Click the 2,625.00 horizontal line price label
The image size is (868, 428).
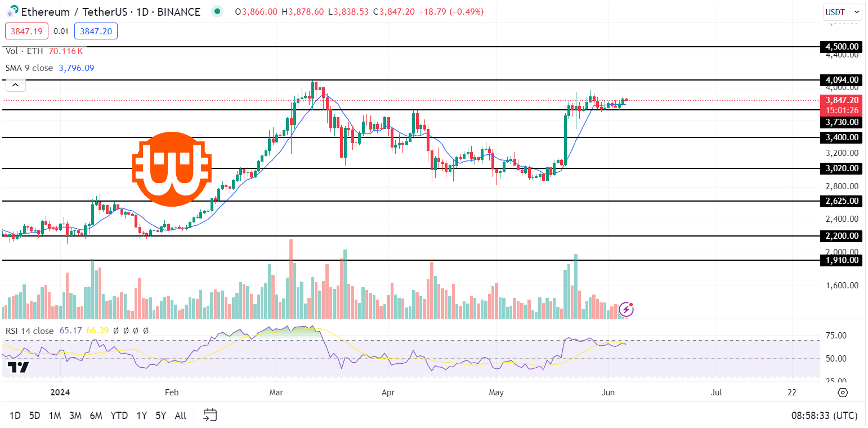841,201
